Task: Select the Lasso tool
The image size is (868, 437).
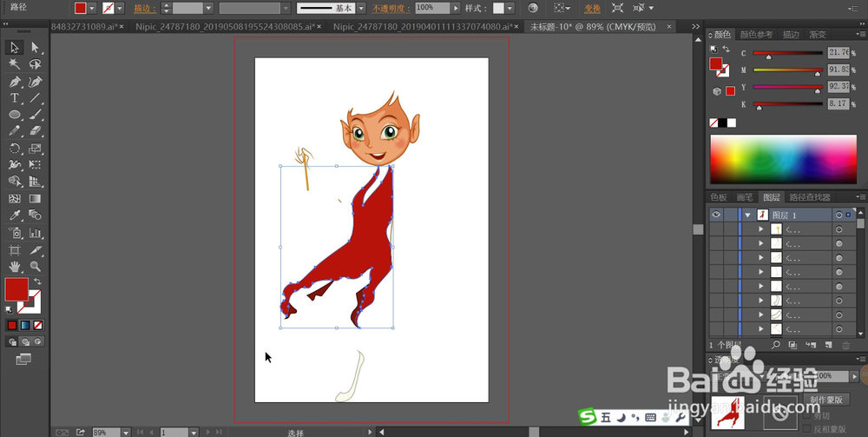Action: pyautogui.click(x=35, y=64)
